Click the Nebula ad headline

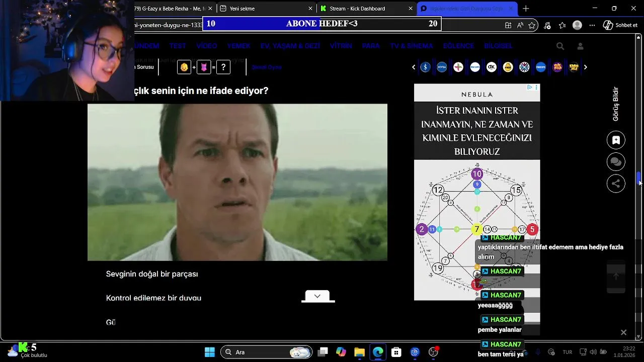477,131
